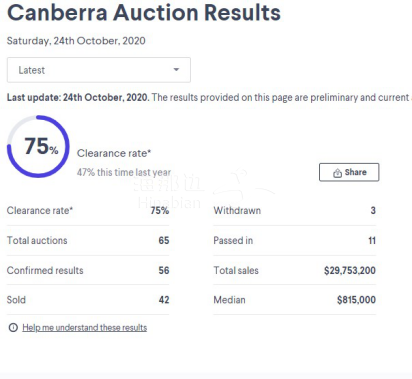This screenshot has width=412, height=379.
Task: Click the Total sales amount $29,753,200
Action: coord(350,270)
